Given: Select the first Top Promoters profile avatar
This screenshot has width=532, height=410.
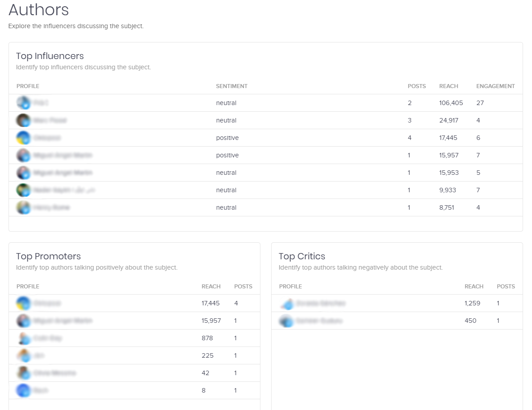Looking at the screenshot, I should click(x=23, y=303).
